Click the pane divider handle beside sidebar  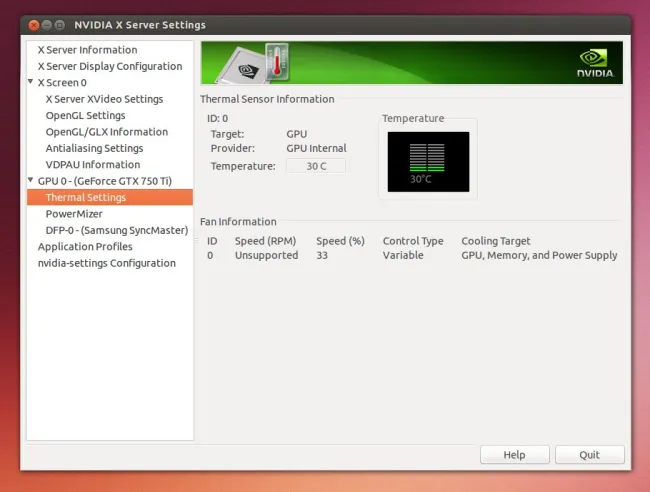(x=196, y=240)
